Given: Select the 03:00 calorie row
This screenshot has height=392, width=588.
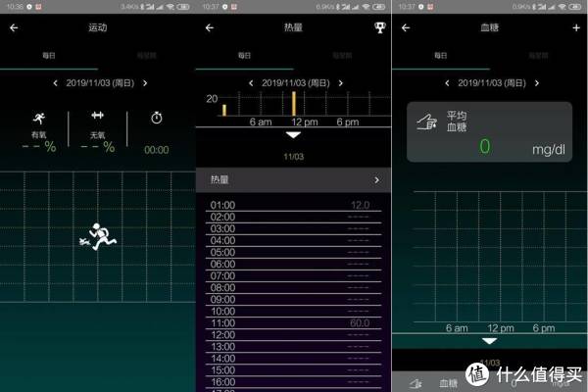Looking at the screenshot, I should 293,228.
